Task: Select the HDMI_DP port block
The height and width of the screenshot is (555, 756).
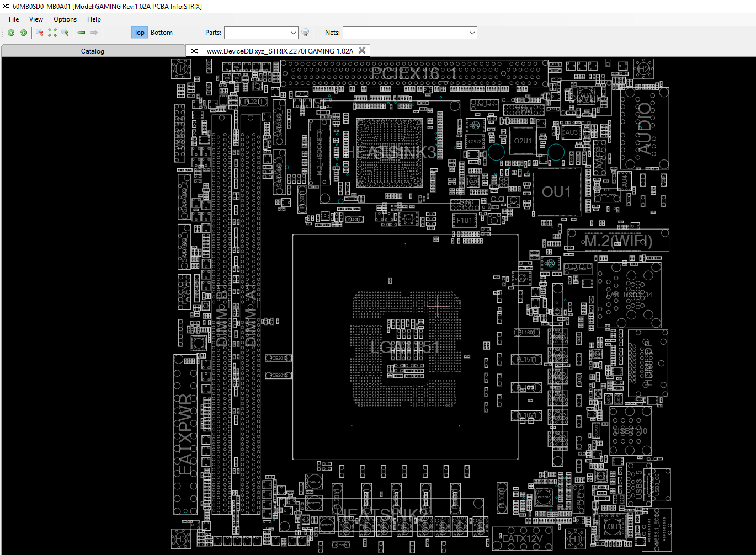Action: [x=648, y=363]
